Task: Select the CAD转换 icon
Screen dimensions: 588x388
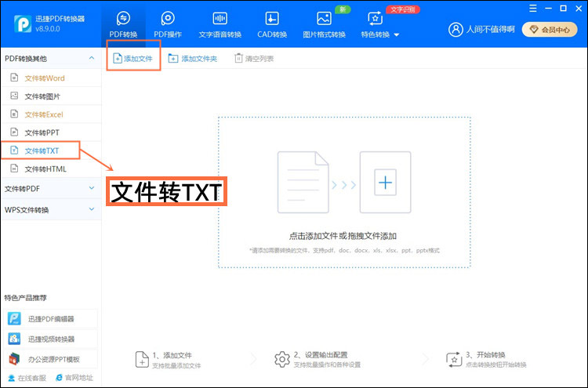Action: tap(272, 24)
